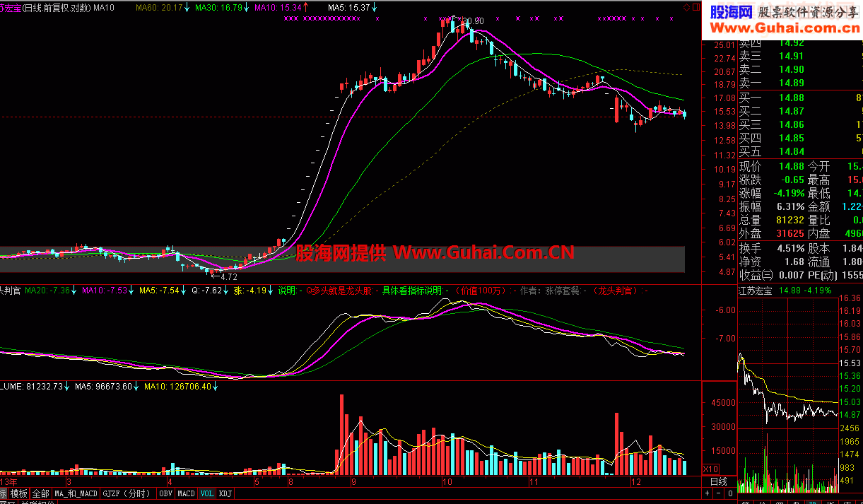This screenshot has height=504, width=863.
Task: Click 江苏宏宝 title in the intraday mini chart
Action: [x=756, y=290]
